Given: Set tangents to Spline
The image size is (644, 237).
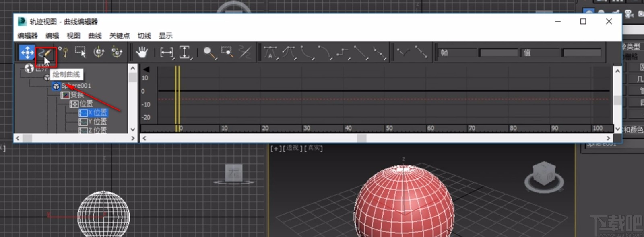Looking at the screenshot, I should tap(289, 53).
